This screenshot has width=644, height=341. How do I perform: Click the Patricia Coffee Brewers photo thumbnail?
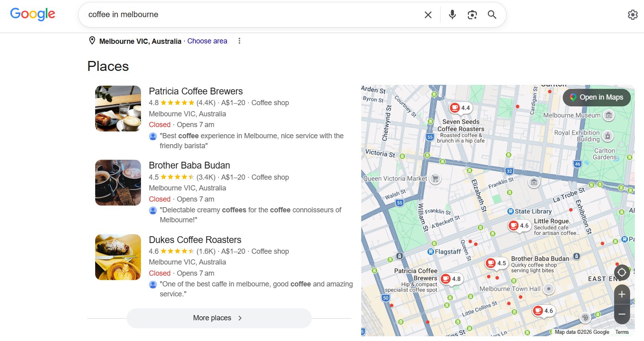coord(118,108)
